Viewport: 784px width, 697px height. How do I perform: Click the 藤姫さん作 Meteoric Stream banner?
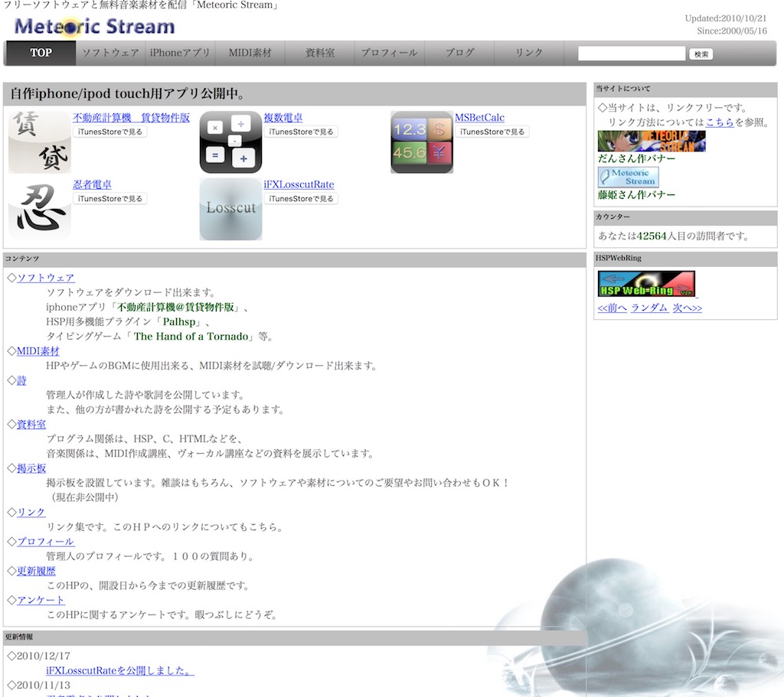tap(628, 177)
